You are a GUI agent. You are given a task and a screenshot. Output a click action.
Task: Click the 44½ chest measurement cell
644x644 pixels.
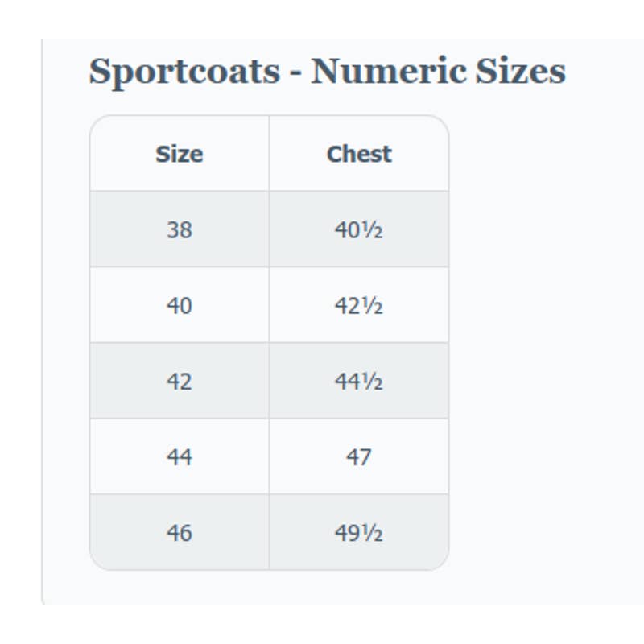(x=359, y=381)
